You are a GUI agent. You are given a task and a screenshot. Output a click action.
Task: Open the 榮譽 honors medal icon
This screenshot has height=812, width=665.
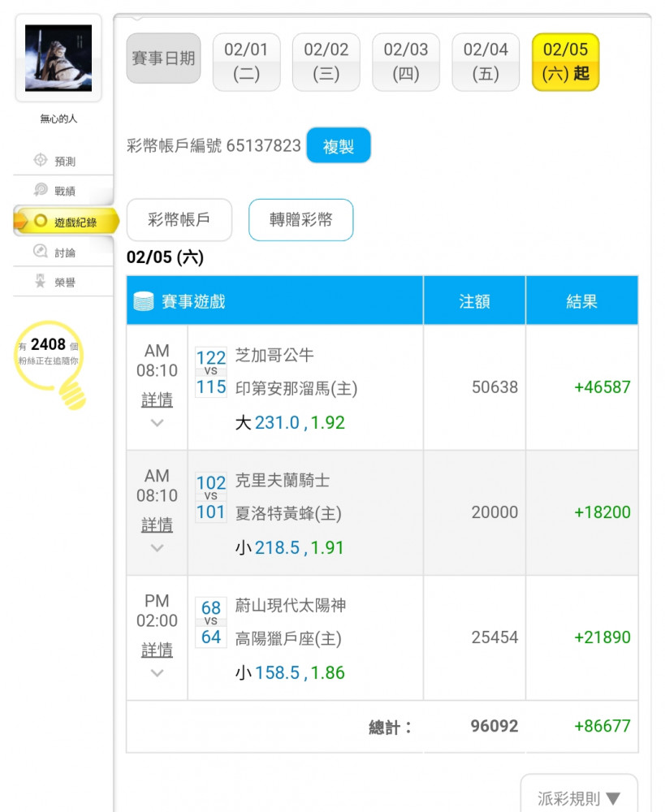coord(41,281)
